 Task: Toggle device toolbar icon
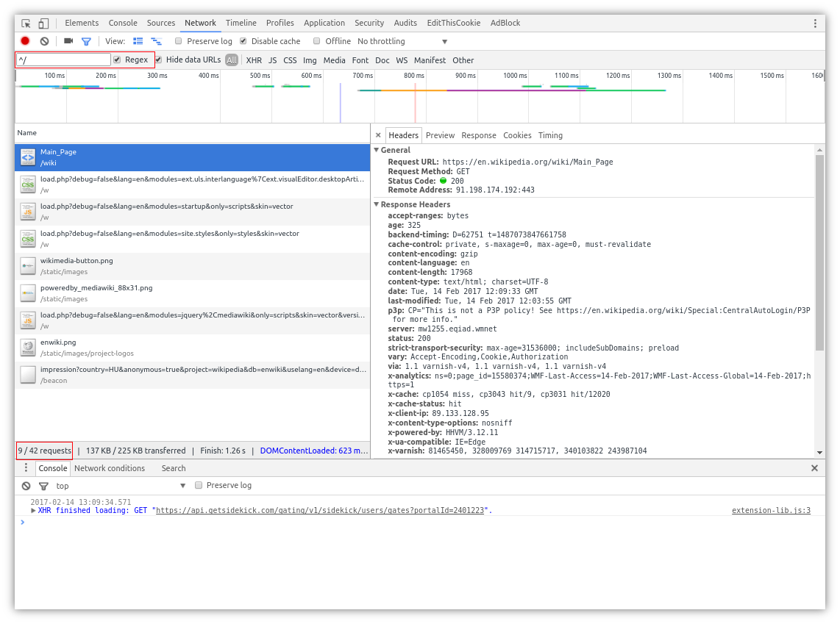click(x=43, y=23)
